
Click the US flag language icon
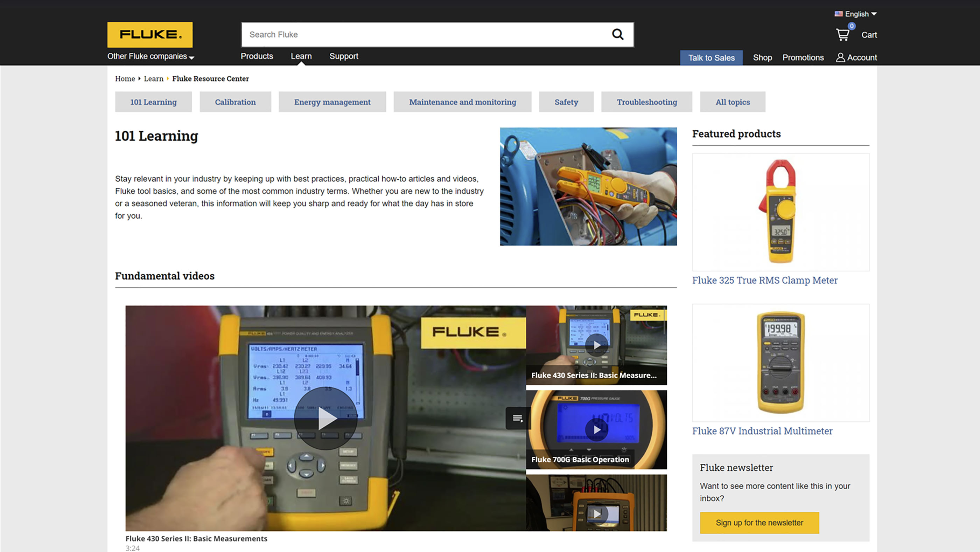(839, 14)
